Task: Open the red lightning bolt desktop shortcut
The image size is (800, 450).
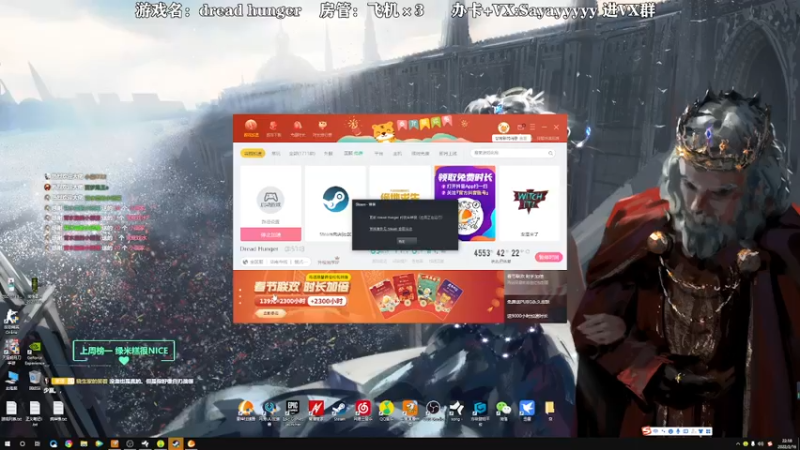Action: click(x=316, y=411)
